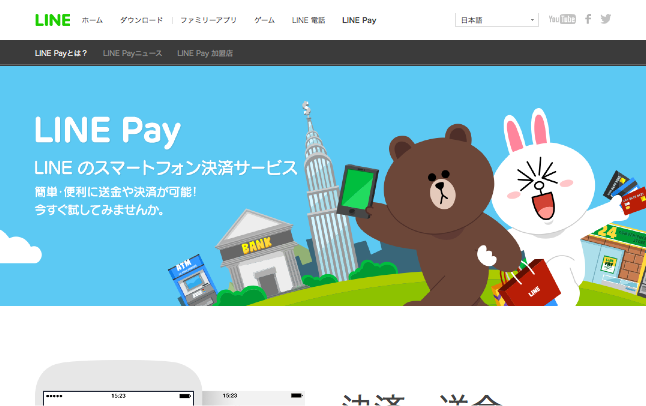The image size is (646, 406).
Task: Go to ホーム in top navigation
Action: (x=92, y=20)
